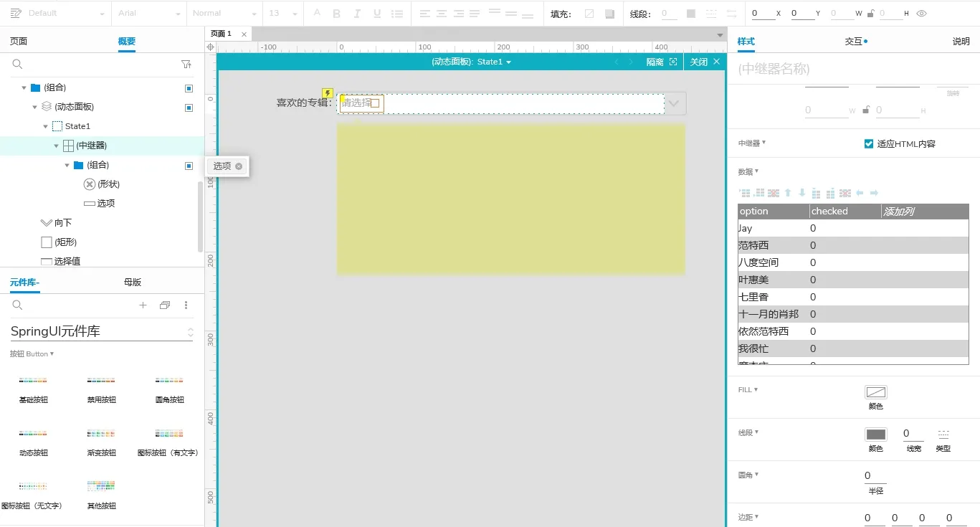Switch to the 页面 tab
Screen dimensions: 980x527
coord(19,42)
